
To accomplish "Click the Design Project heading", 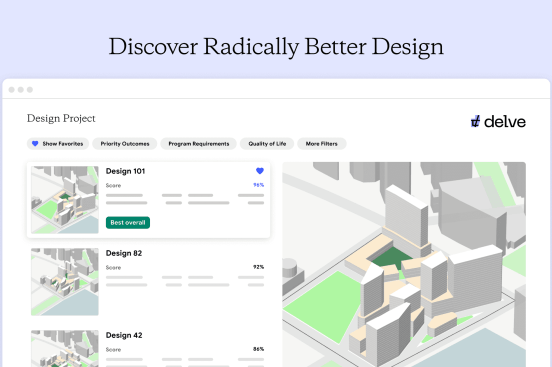I will click(61, 119).
